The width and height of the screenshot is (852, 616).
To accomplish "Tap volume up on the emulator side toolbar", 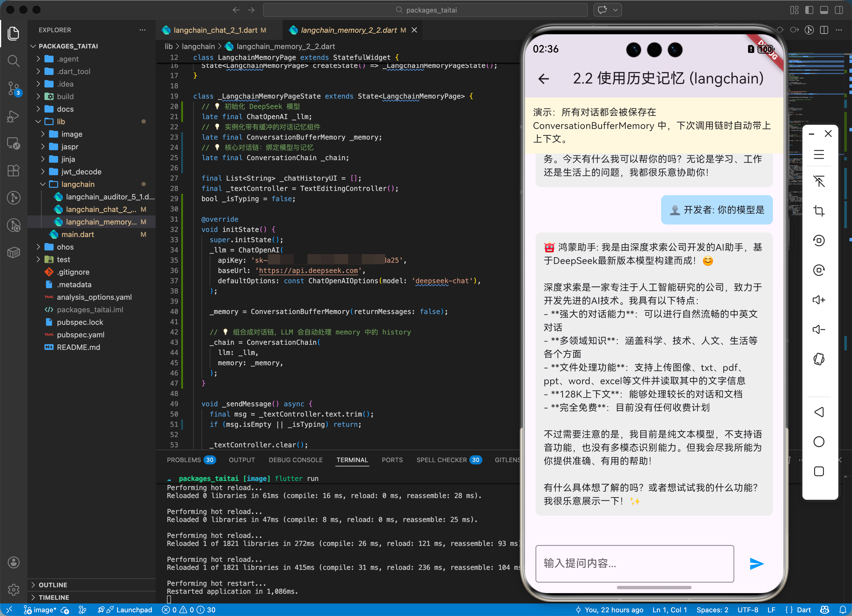I will [819, 299].
